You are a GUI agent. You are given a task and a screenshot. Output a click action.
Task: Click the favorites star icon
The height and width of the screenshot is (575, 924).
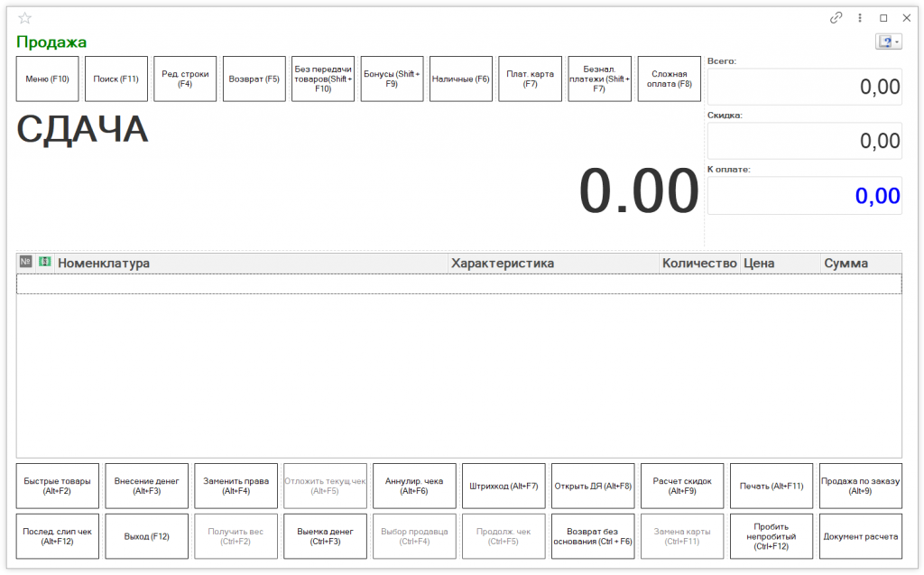point(24,18)
